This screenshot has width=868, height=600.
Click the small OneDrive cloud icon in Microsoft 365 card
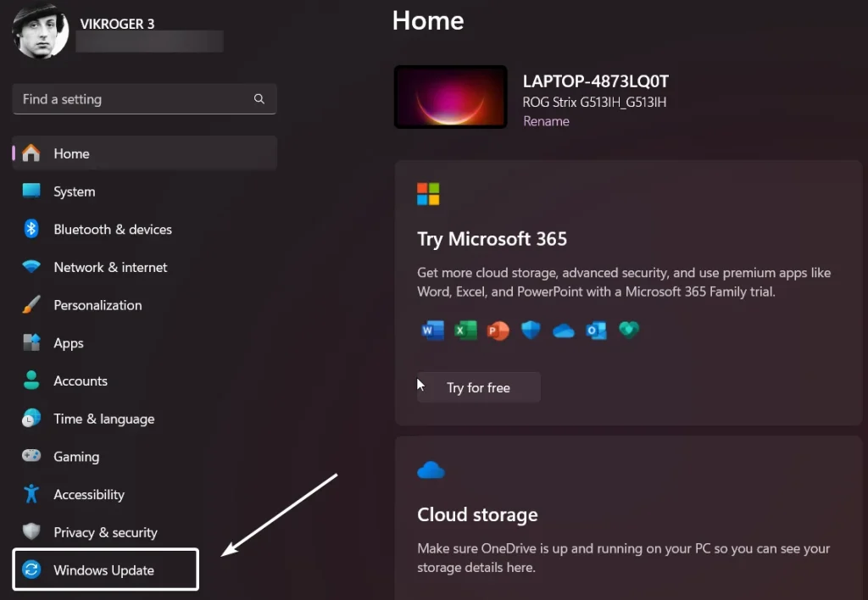click(x=564, y=331)
